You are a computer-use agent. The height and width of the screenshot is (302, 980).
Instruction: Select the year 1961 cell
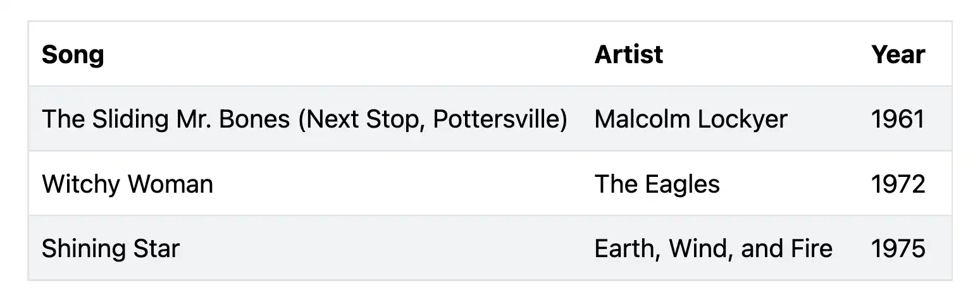click(x=898, y=119)
